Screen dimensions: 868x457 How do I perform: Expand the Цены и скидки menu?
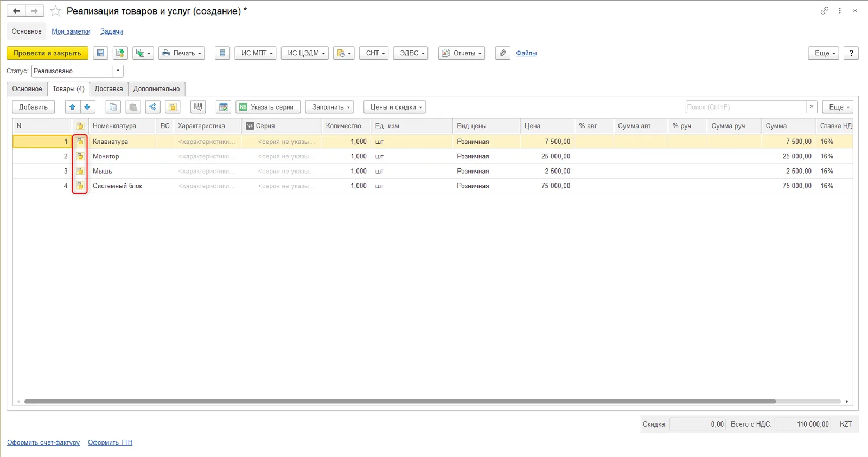(394, 107)
